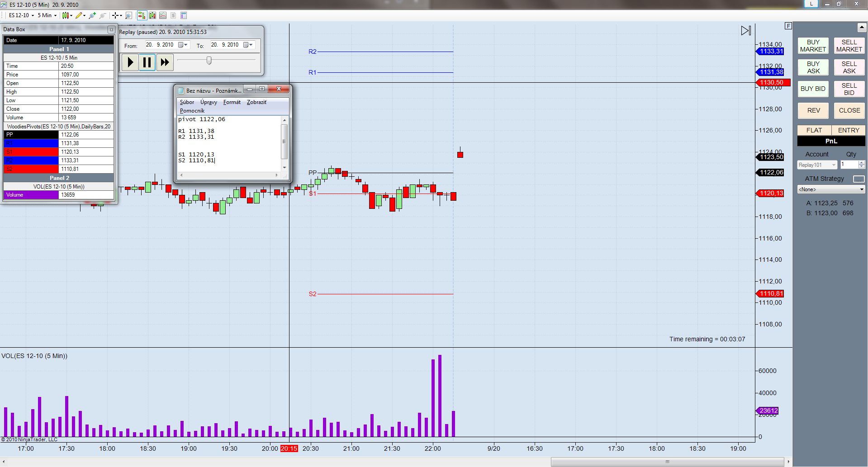868x467 pixels.
Task: Click the chart scrollbar left arrow
Action: 4,462
